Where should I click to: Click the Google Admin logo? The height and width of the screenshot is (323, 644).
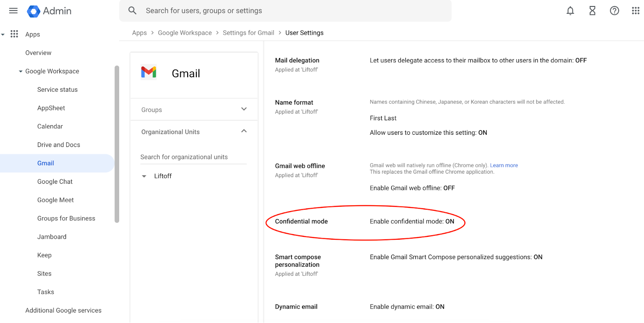49,11
